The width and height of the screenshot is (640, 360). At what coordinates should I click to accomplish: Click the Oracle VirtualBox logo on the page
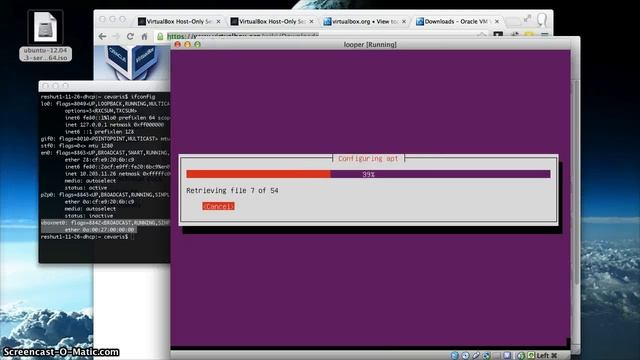pos(131,62)
